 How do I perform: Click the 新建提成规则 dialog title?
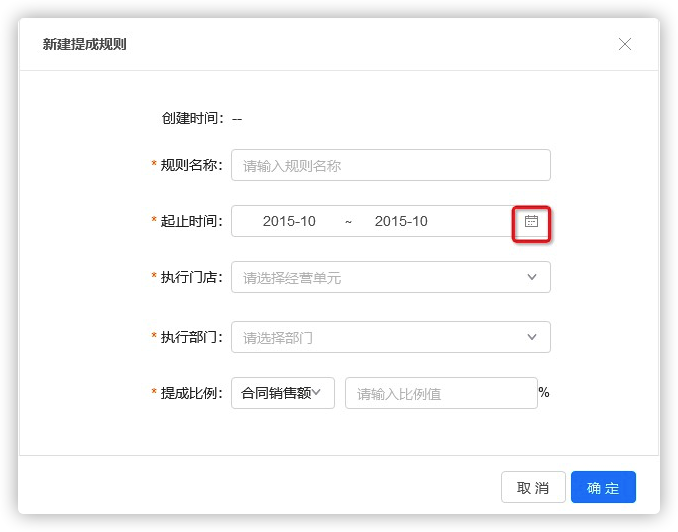[x=84, y=44]
